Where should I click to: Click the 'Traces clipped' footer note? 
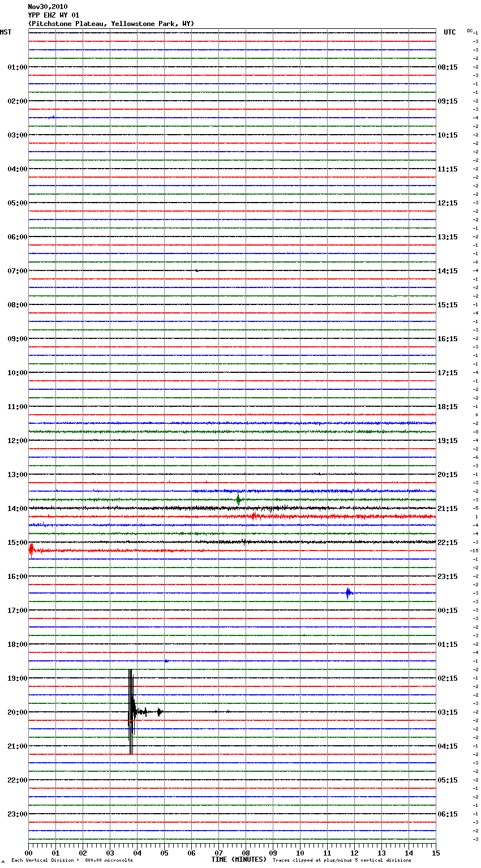342,861
